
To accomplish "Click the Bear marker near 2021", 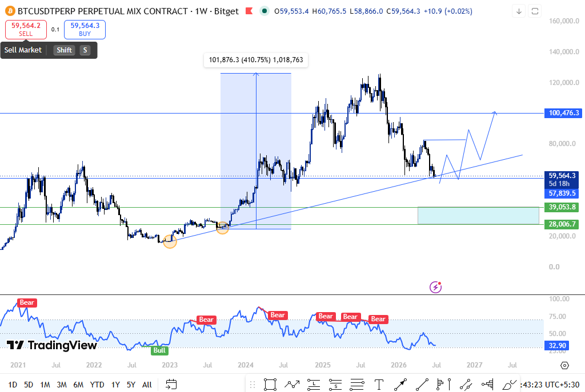I will 27,302.
